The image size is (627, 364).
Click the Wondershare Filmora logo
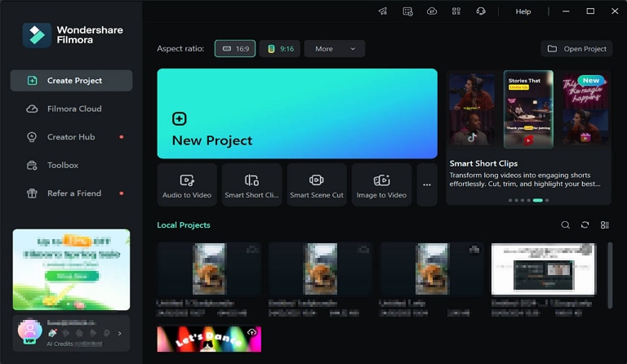tap(73, 35)
